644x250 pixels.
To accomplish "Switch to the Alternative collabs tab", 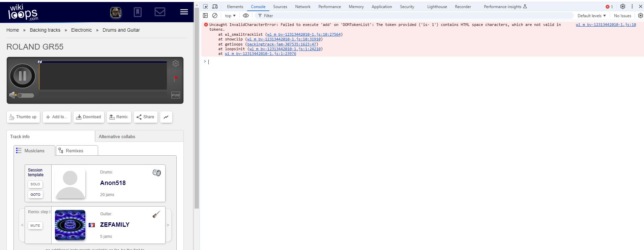I will click(139, 136).
